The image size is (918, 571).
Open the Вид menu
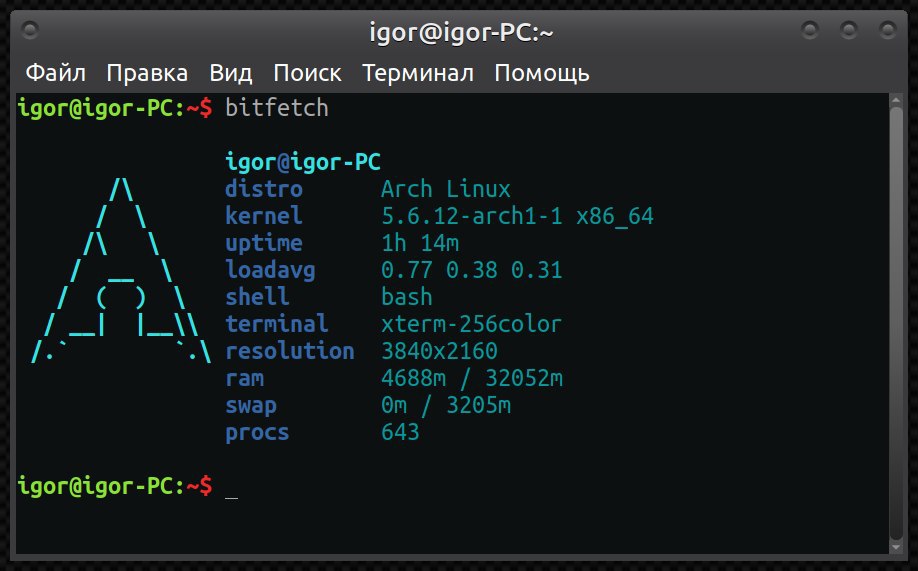pos(231,73)
